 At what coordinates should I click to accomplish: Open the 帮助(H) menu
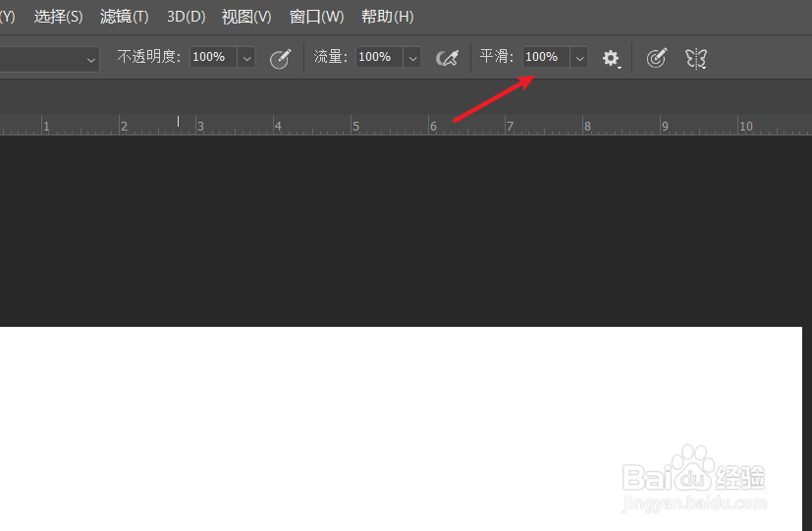(388, 17)
